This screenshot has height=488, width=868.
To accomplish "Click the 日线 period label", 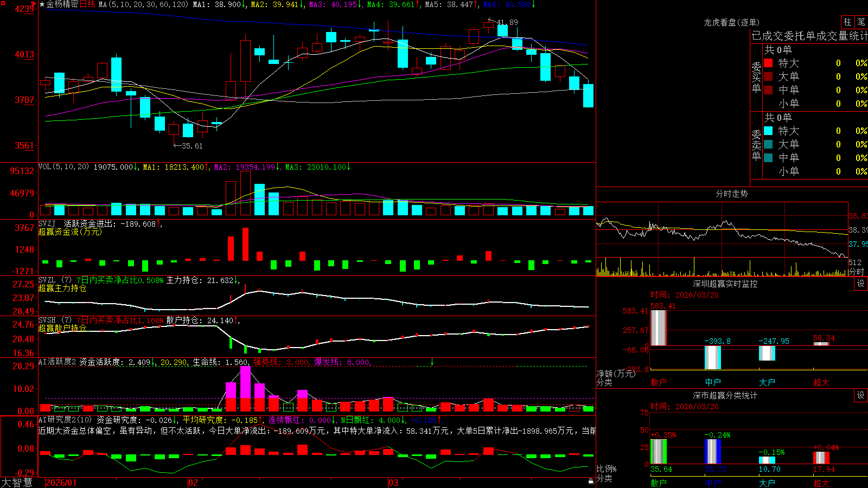I will (87, 4).
